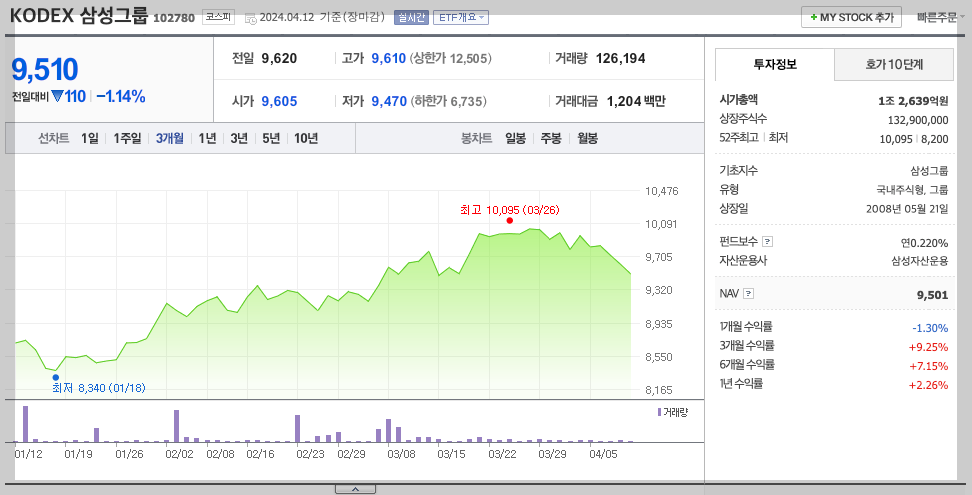Click the 52주최고 label
This screenshot has width=972, height=495.
[739, 137]
